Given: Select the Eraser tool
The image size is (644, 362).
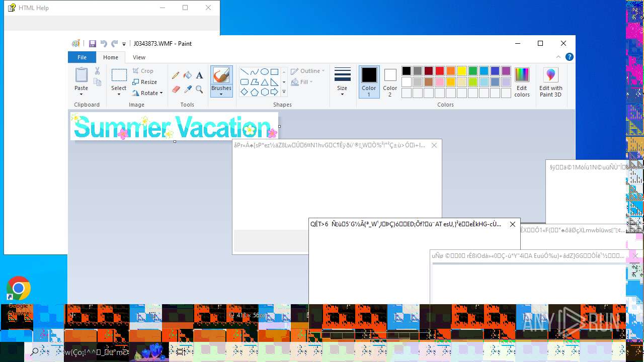Looking at the screenshot, I should [x=176, y=89].
